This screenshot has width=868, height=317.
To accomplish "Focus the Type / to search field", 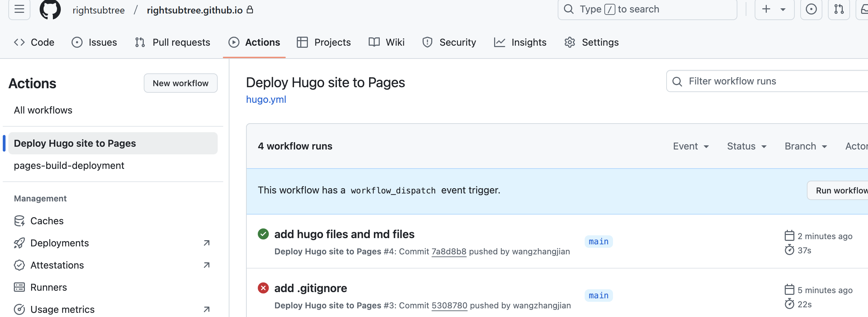I will pyautogui.click(x=647, y=9).
